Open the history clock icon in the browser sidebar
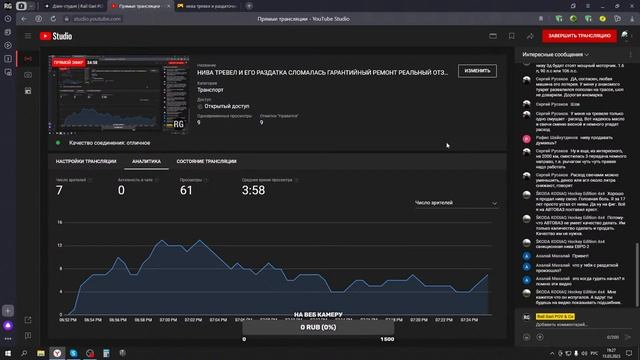This screenshot has width=640, height=360. pyautogui.click(x=8, y=19)
